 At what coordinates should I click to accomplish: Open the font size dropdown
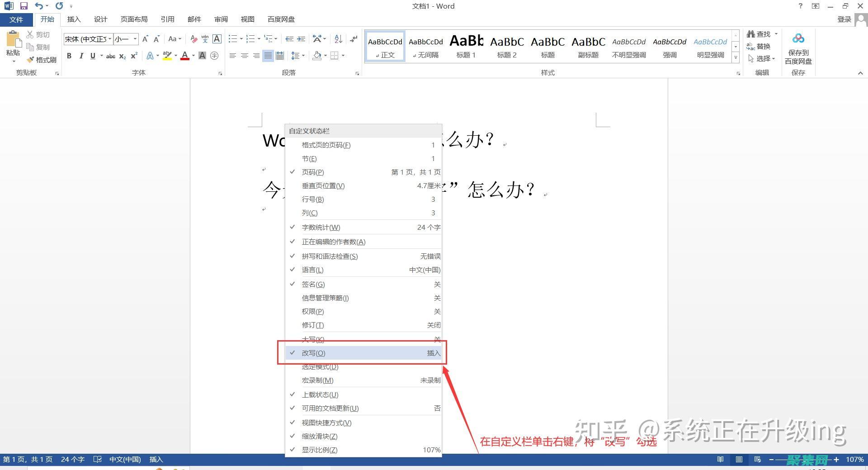click(x=134, y=39)
